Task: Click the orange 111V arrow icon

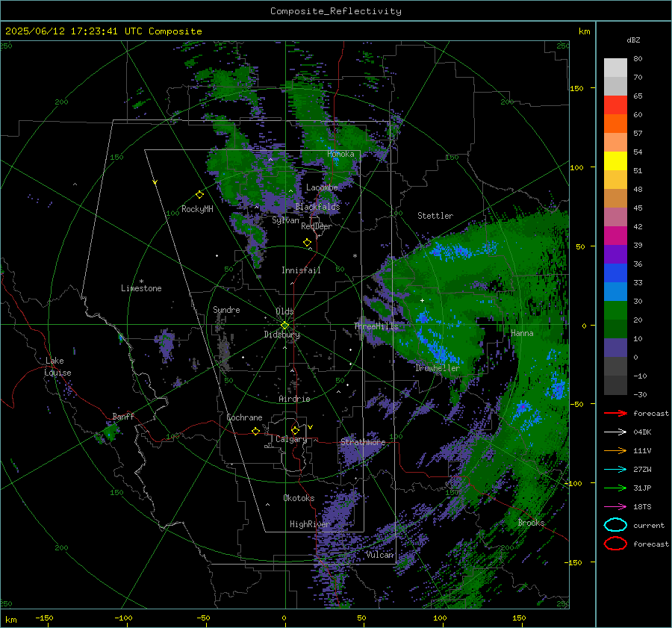Action: pos(615,450)
